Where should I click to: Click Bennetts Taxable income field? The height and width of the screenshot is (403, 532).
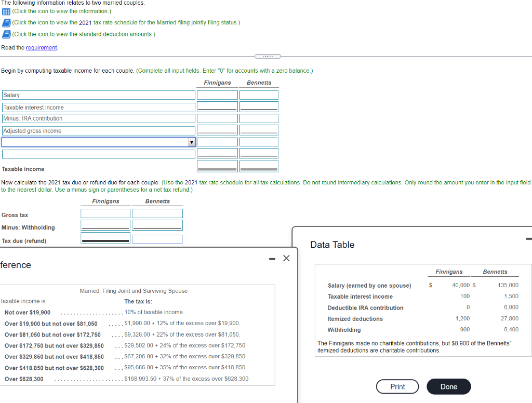[259, 166]
